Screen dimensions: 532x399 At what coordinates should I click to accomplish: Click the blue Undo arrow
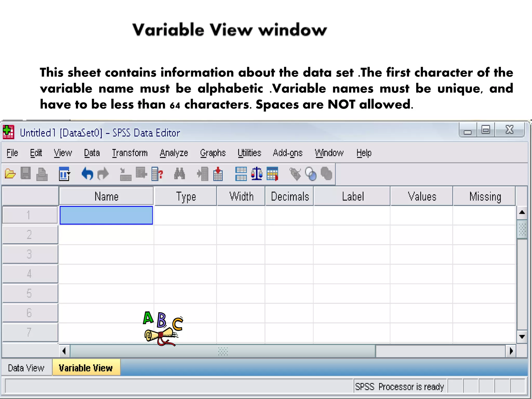(88, 174)
